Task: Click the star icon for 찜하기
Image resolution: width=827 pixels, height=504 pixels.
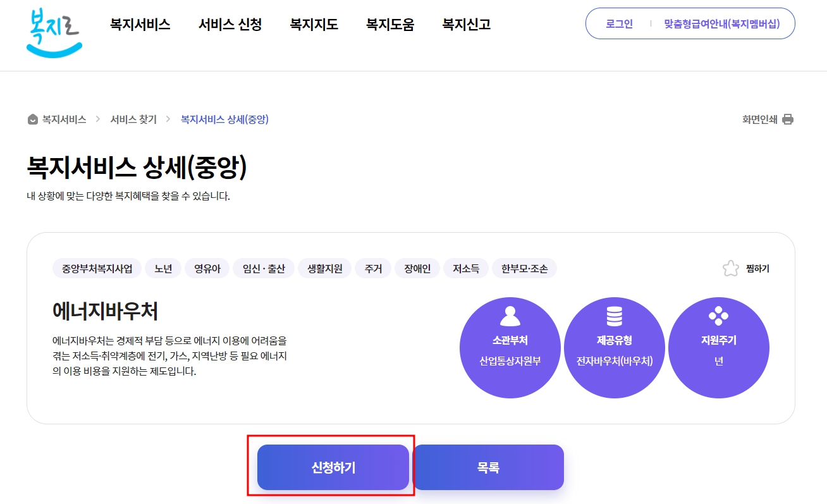Action: [730, 269]
